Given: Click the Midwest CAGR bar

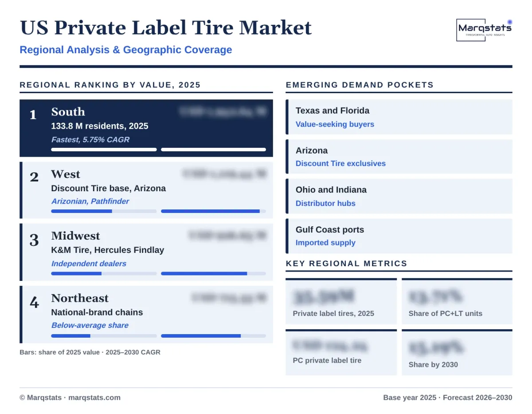Looking at the screenshot, I should point(213,273).
